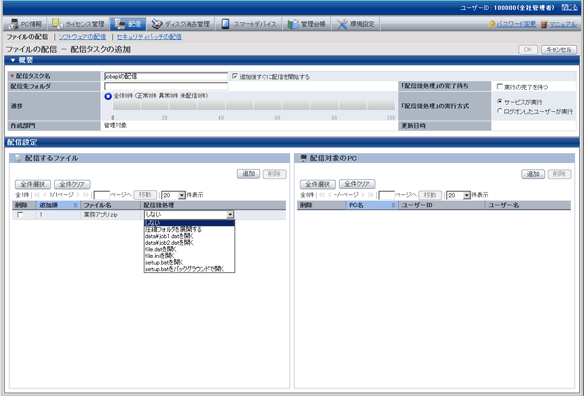The width and height of the screenshot is (584, 396).
Task: Check the 削除 checkbox for 業務アプリ.zip
Action: coord(20,215)
